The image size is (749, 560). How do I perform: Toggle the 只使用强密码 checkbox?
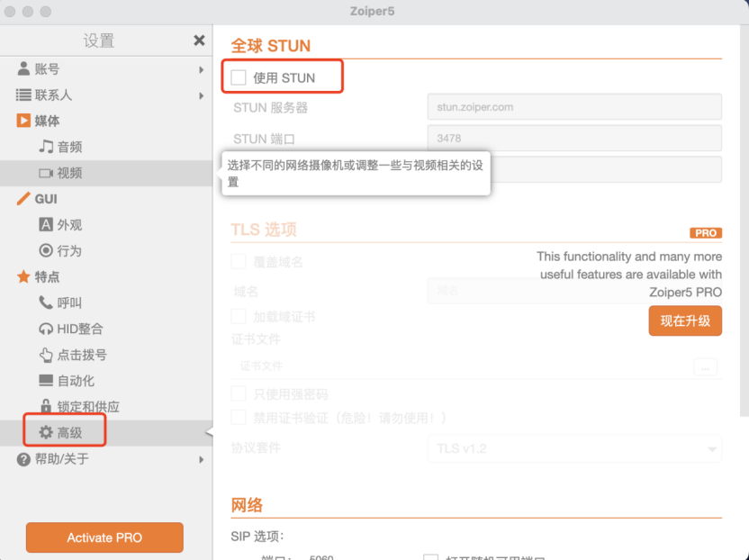pyautogui.click(x=239, y=394)
